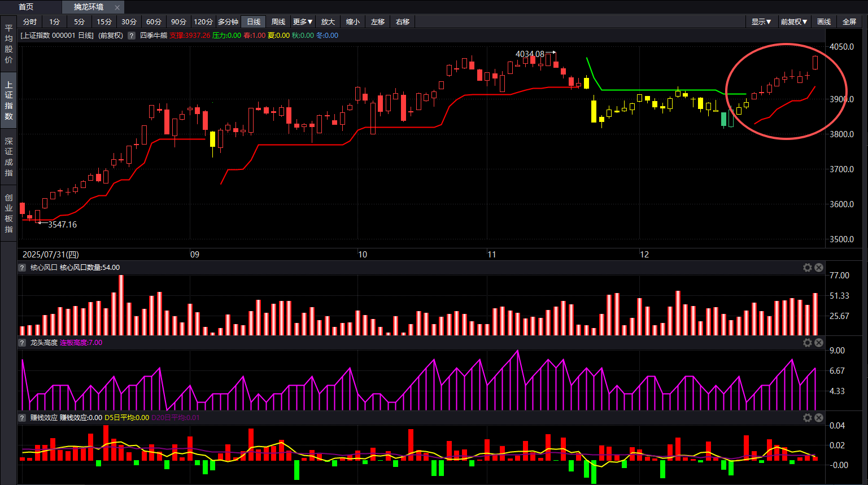
Task: Open help icon beside 核心风口 indicator
Action: [23, 268]
